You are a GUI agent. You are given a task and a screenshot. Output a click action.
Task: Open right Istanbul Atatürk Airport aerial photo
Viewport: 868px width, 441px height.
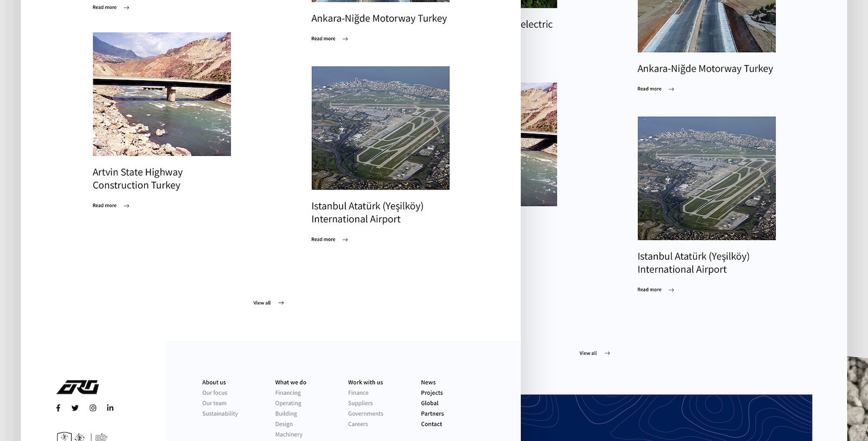click(706, 178)
